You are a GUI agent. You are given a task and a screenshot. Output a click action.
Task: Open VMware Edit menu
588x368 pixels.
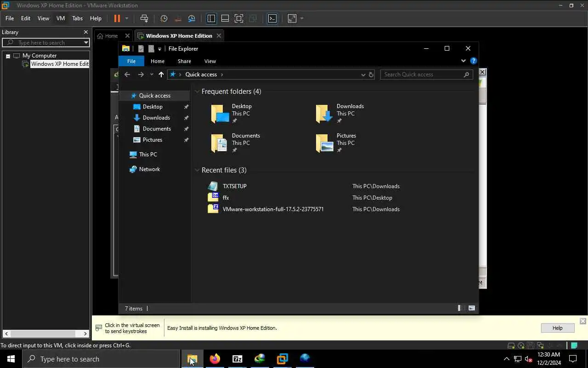click(26, 18)
